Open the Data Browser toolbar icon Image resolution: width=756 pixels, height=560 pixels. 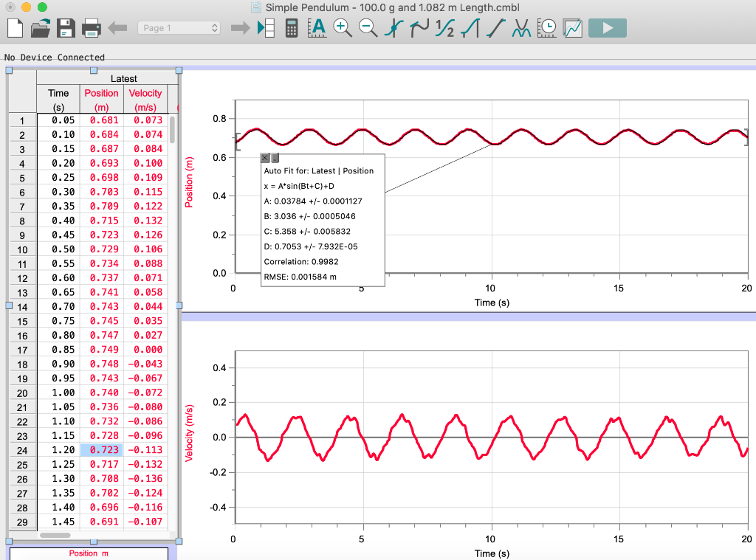pyautogui.click(x=266, y=28)
